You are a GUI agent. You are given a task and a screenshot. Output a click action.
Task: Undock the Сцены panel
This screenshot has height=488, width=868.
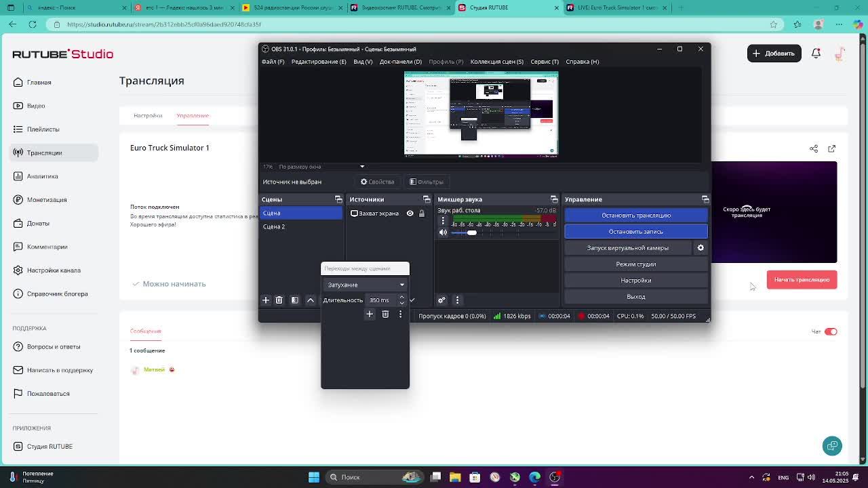[338, 199]
